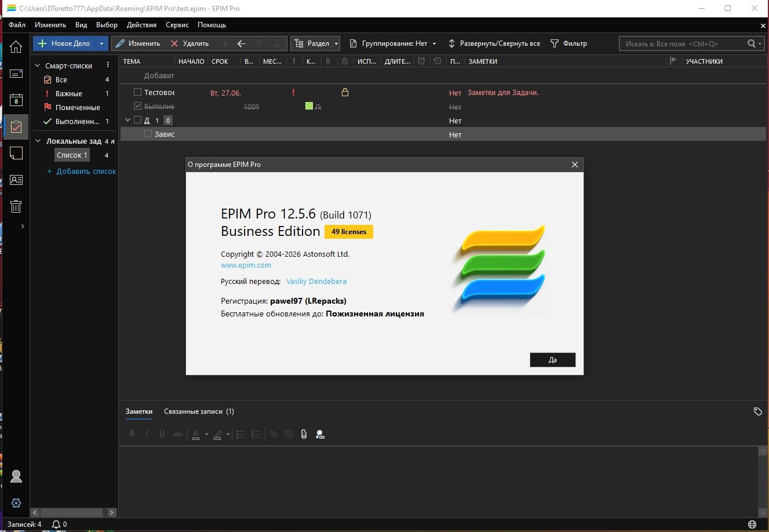
Task: Click the tags icon in notes panel
Action: coord(757,411)
